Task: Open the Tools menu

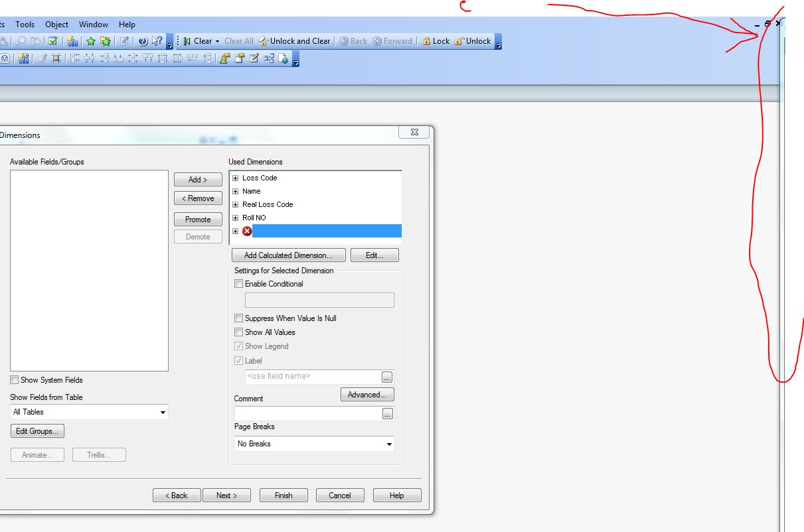Action: pos(25,25)
